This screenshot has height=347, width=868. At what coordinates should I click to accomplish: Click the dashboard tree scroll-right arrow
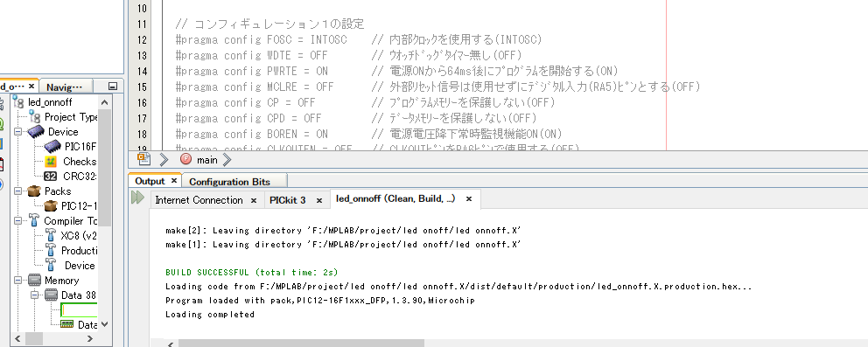[x=91, y=339]
